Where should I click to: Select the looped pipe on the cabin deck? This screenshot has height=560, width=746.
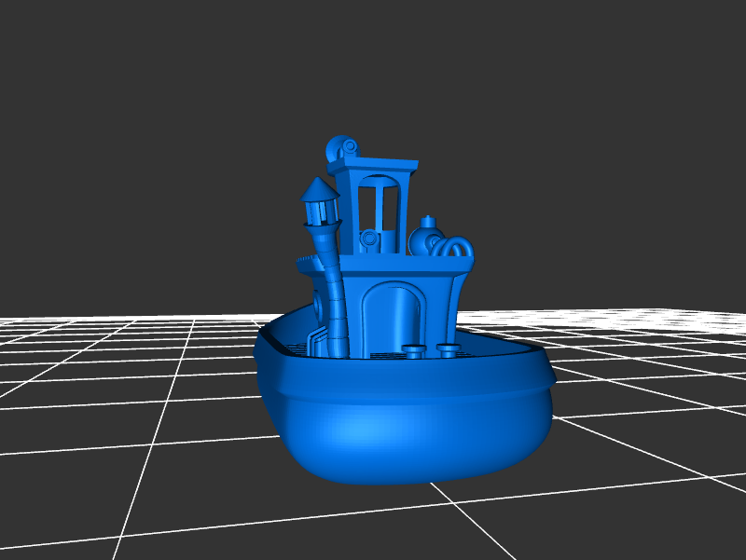459,249
